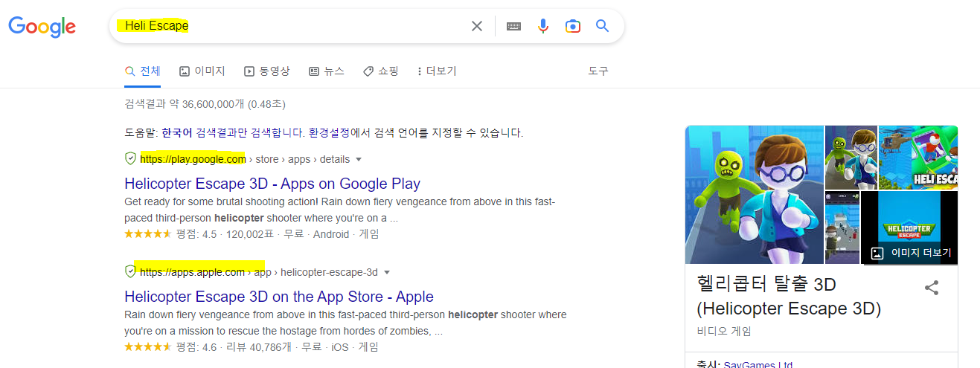The width and height of the screenshot is (980, 368).
Task: Search by image with camera icon
Action: (573, 26)
